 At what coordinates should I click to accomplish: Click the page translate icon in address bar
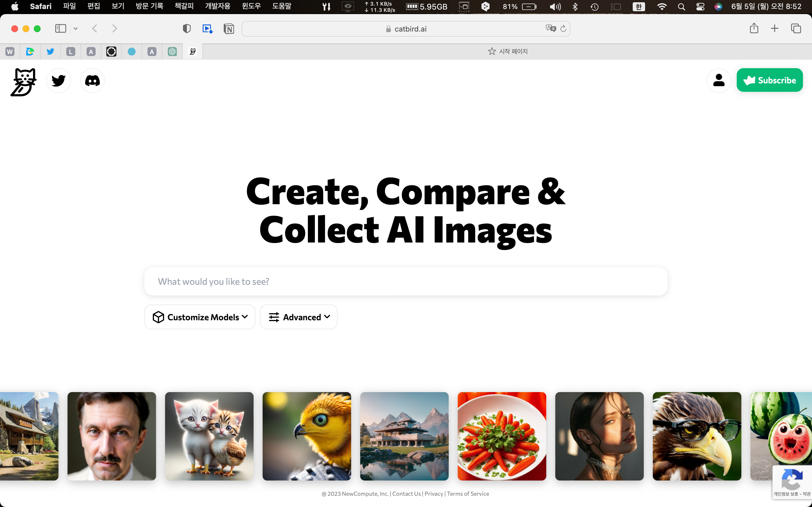pyautogui.click(x=550, y=28)
